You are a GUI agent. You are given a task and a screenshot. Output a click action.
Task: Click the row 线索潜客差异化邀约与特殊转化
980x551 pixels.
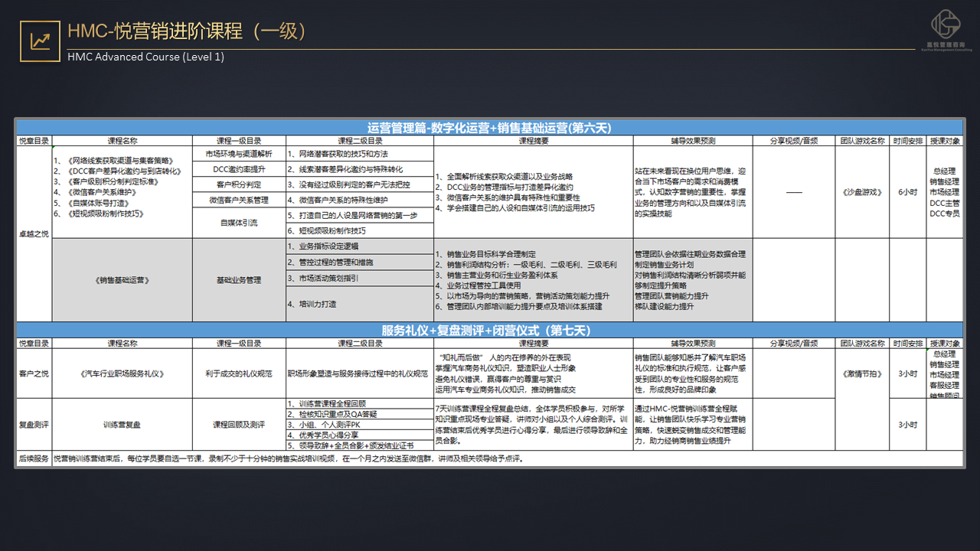coord(360,169)
